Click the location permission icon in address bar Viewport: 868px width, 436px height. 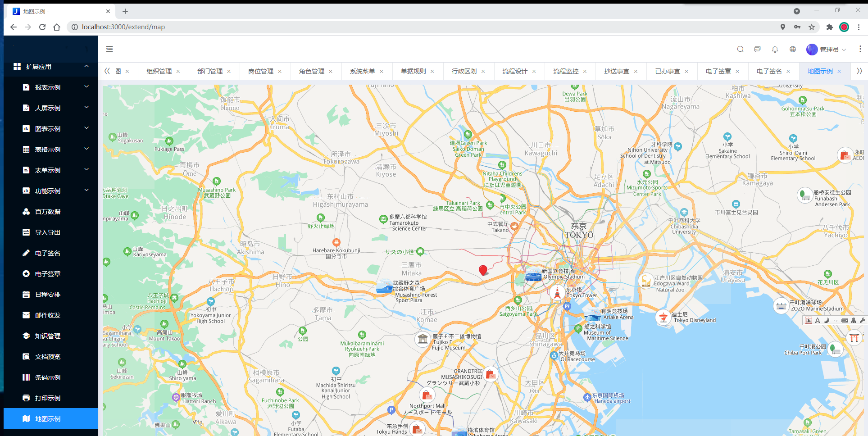pos(783,27)
